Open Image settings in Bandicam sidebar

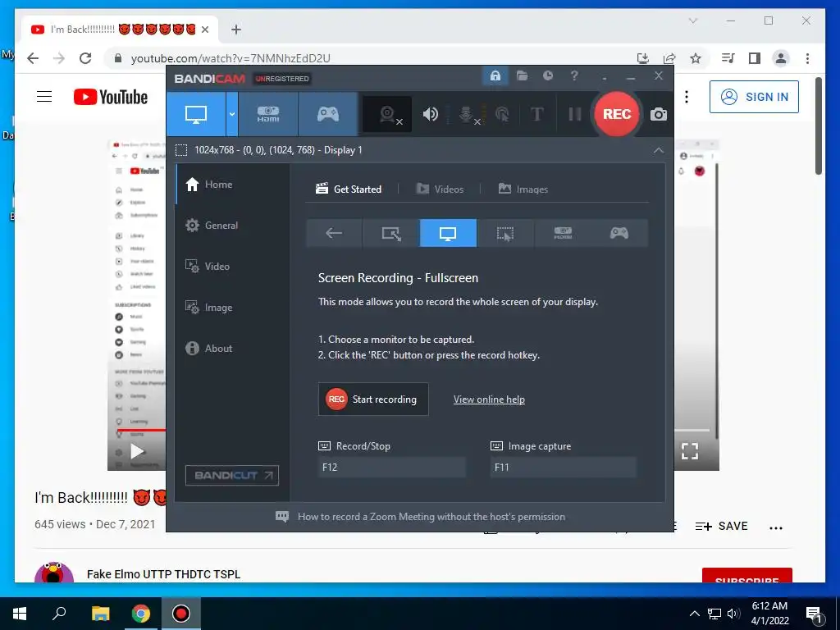pos(233,308)
